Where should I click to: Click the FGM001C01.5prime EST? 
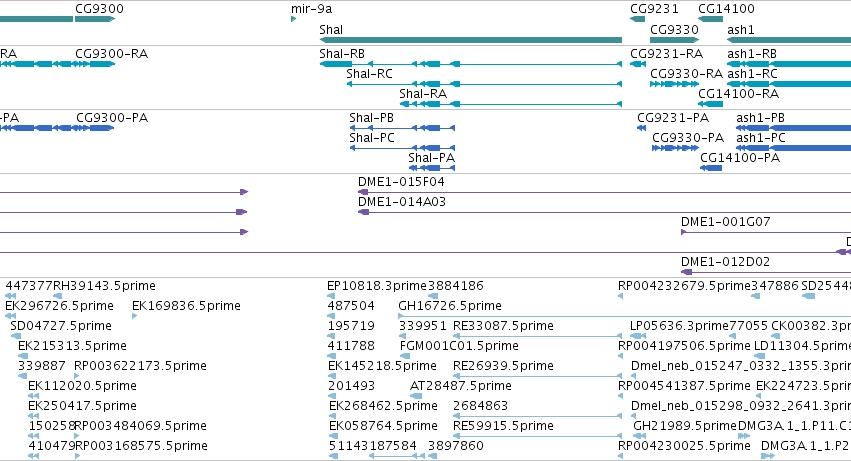403,356
